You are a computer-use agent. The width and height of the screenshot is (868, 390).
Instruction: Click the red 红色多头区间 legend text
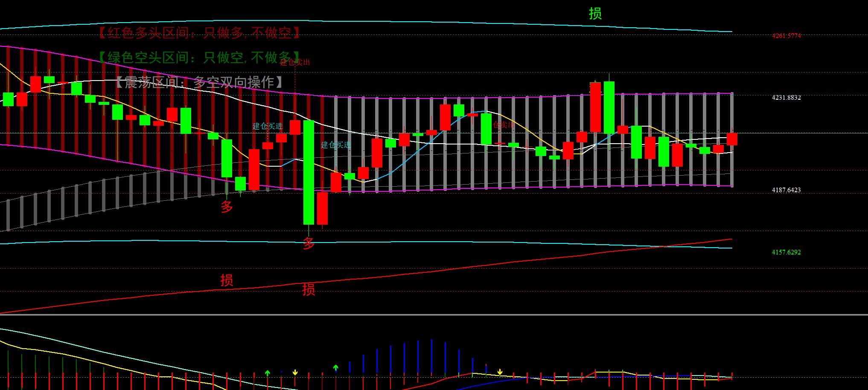[199, 33]
